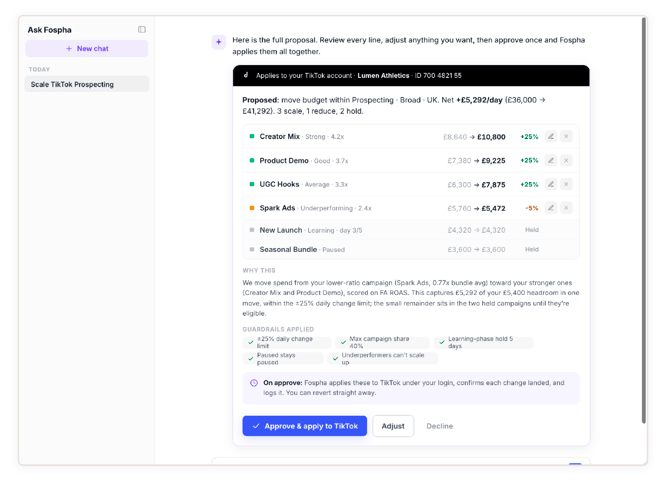Select the Seasonal Bundle campaign name

(x=288, y=249)
